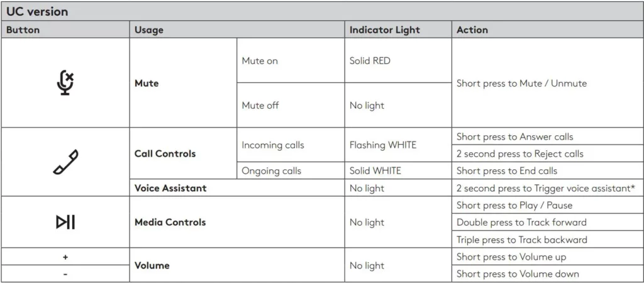The height and width of the screenshot is (283, 644).
Task: Click the muted microphone icon
Action: click(65, 82)
